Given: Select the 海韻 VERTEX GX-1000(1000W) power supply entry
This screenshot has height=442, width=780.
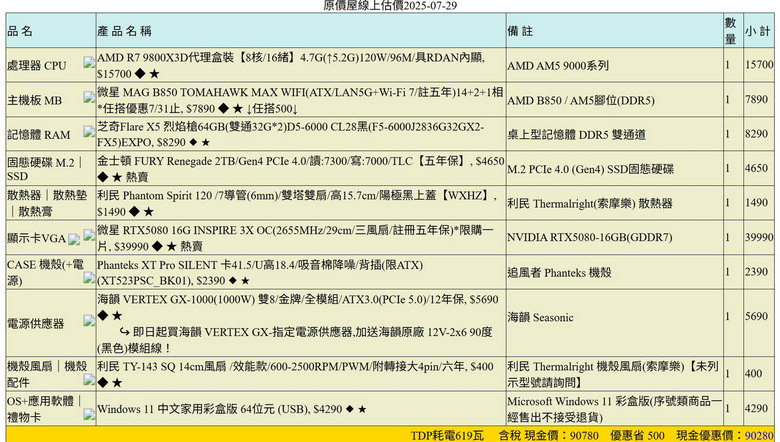Looking at the screenshot, I should click(297, 307).
